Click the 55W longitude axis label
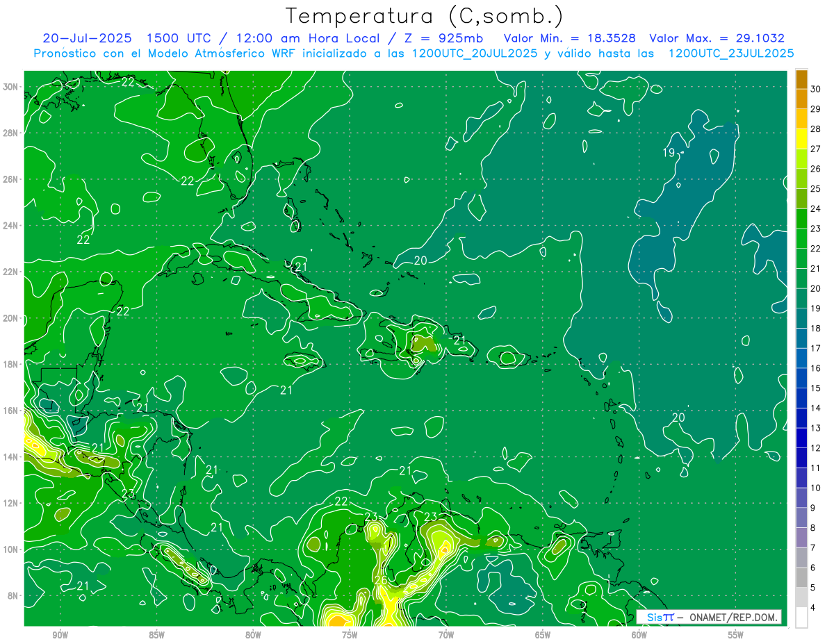Image resolution: width=834 pixels, height=644 pixels. tap(736, 635)
